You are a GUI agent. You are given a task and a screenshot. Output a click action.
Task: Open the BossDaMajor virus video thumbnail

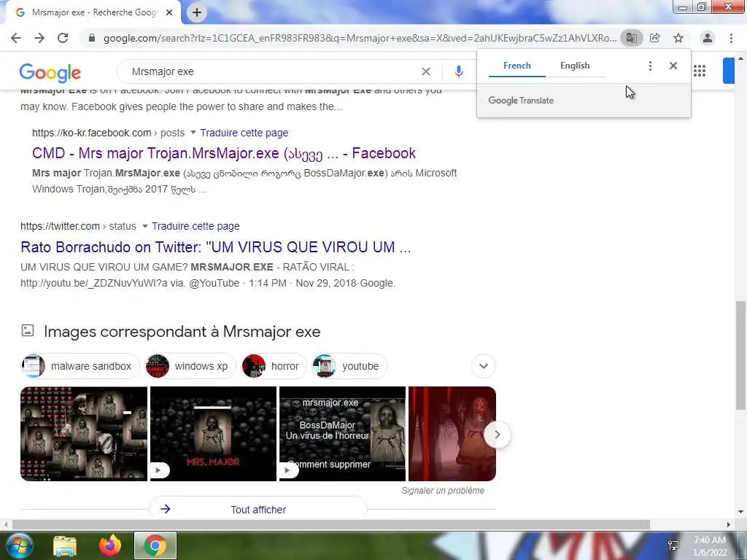[343, 434]
